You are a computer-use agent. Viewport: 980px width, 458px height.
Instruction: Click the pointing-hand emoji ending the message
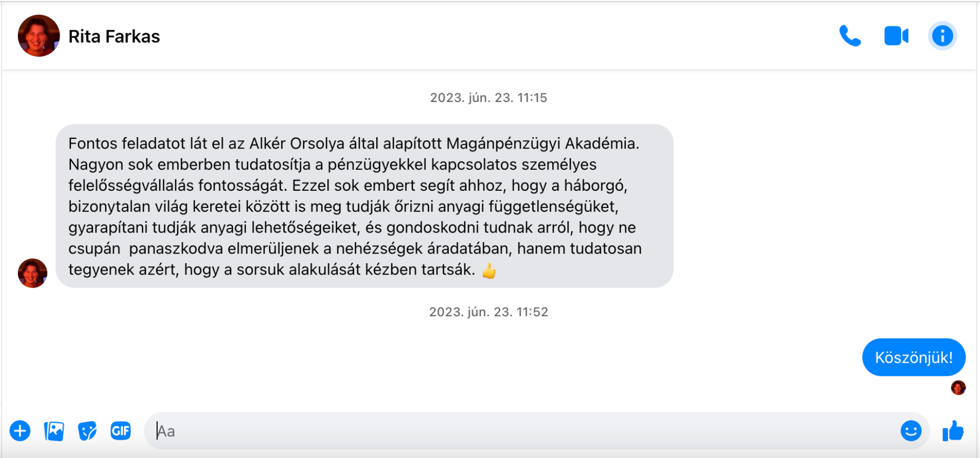point(489,270)
